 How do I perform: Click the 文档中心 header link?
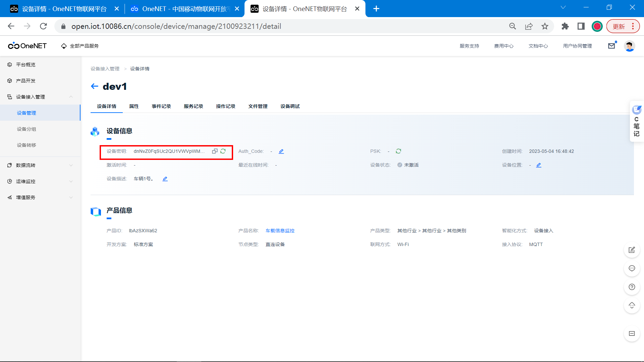pyautogui.click(x=538, y=46)
